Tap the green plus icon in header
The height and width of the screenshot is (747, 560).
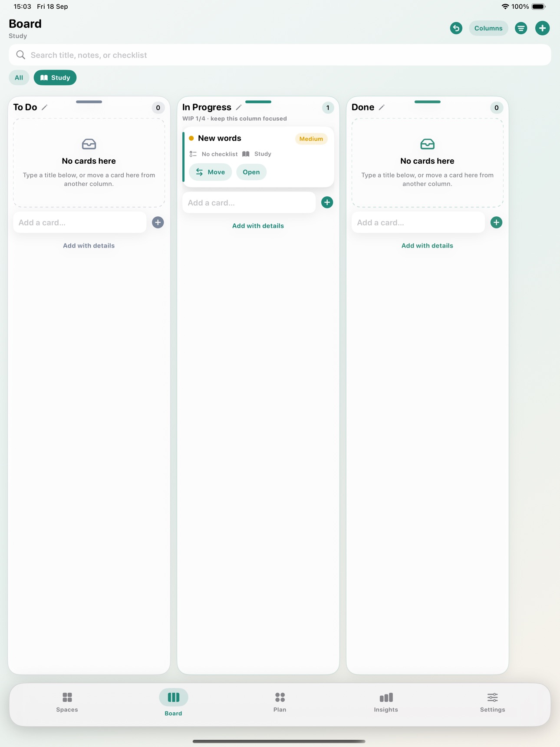542,28
